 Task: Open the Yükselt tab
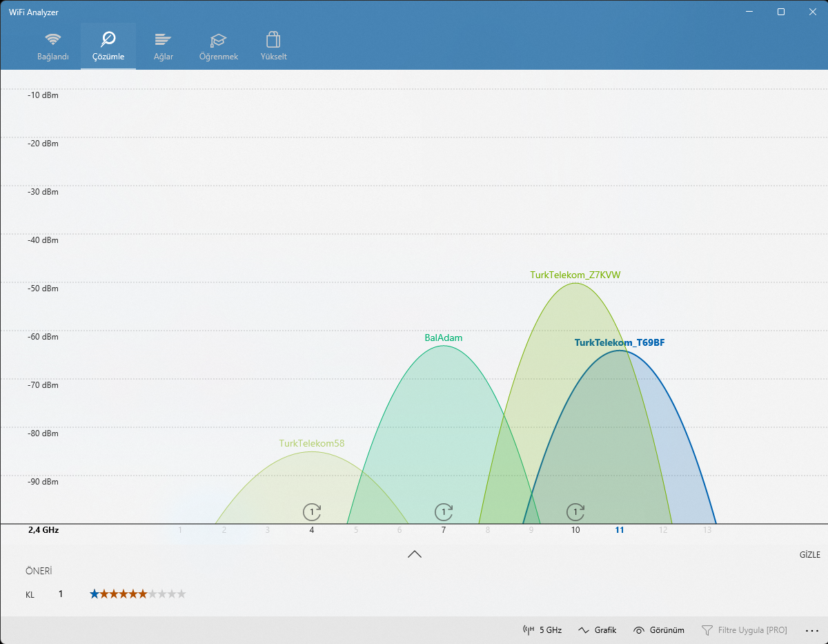(x=274, y=46)
